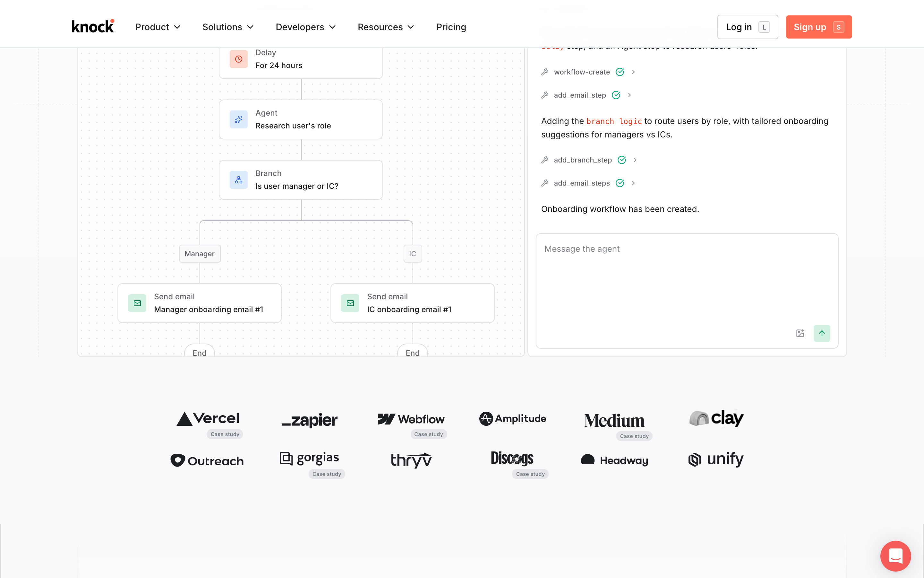
Task: Click the wrench icon beside add_branch_step
Action: 545,160
